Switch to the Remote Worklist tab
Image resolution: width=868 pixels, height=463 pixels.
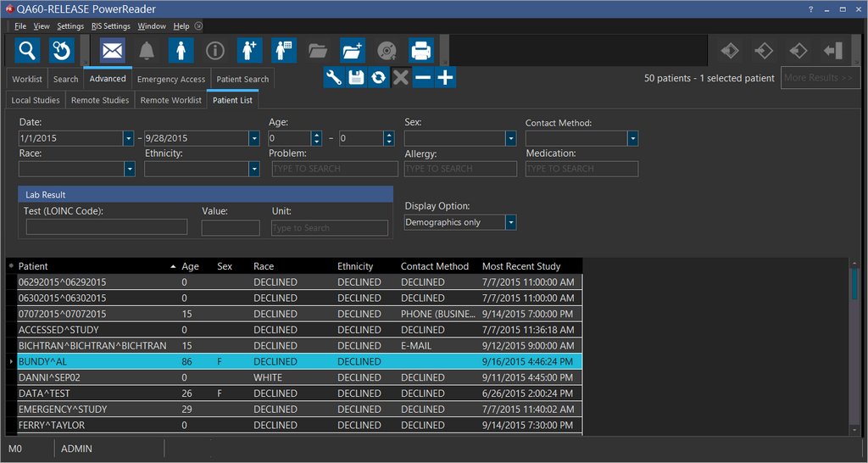click(171, 100)
